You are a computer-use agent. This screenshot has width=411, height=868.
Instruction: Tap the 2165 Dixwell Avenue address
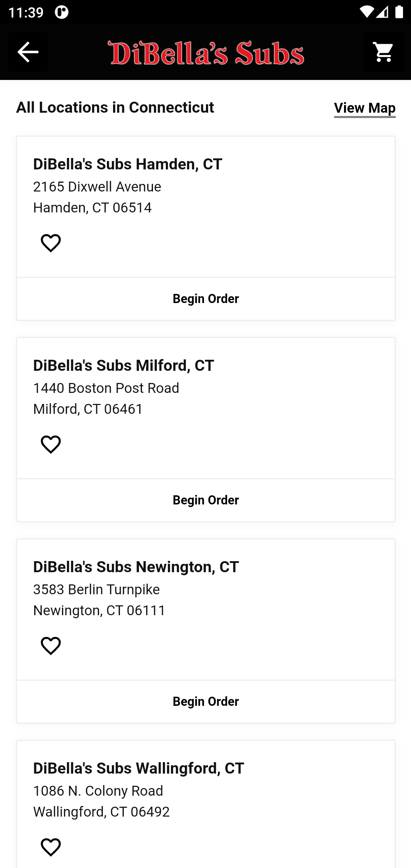coord(97,187)
